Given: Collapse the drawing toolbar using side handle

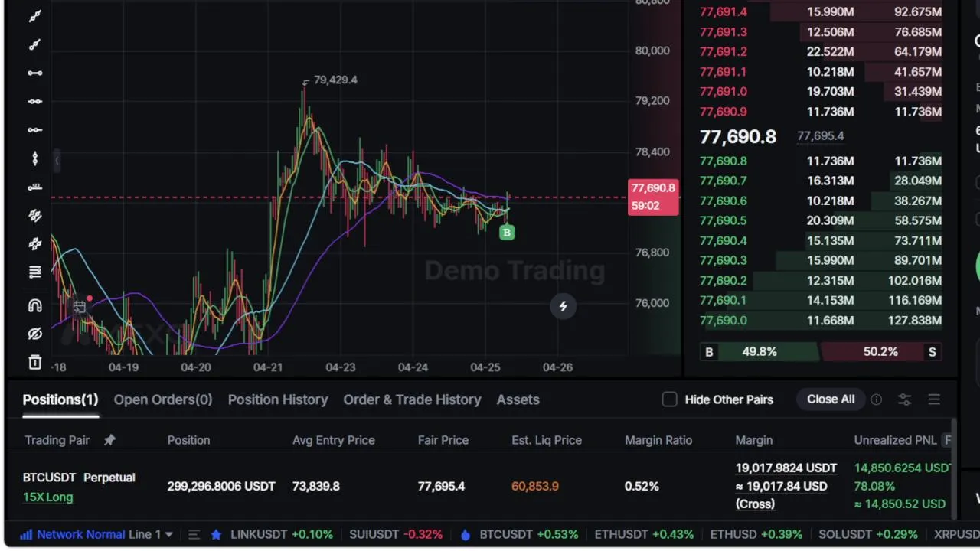Looking at the screenshot, I should click(x=57, y=160).
